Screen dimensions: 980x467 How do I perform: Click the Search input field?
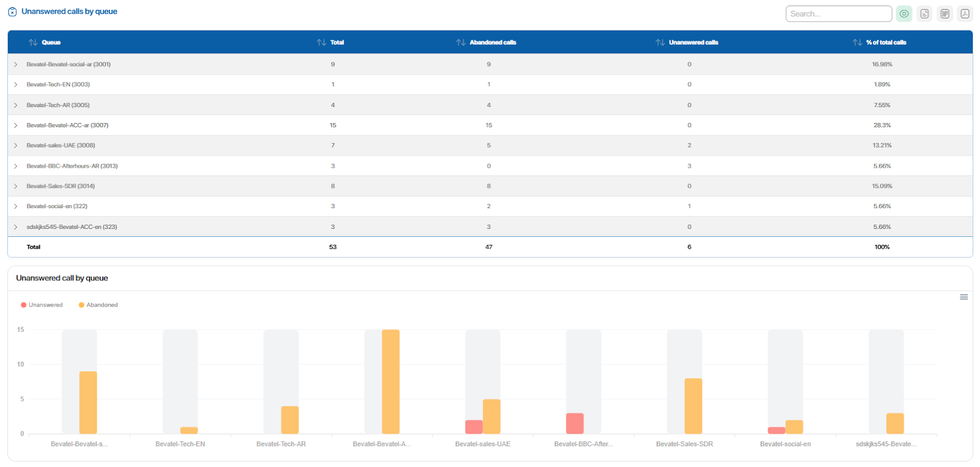pos(838,13)
